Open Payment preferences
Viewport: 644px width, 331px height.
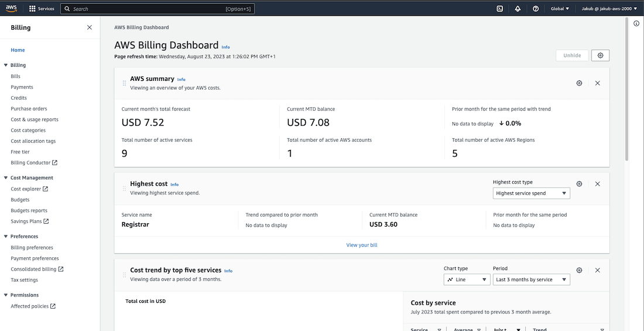click(35, 258)
